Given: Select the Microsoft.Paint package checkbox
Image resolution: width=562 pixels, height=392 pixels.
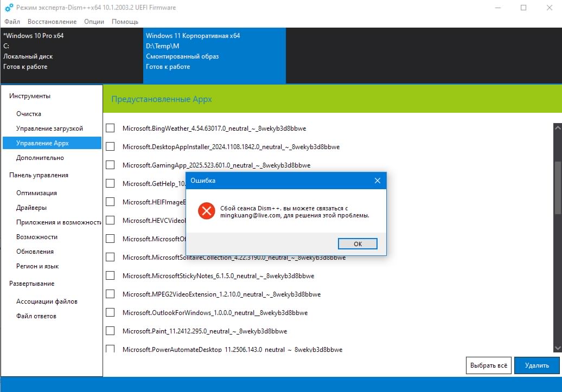Looking at the screenshot, I should coord(110,331).
